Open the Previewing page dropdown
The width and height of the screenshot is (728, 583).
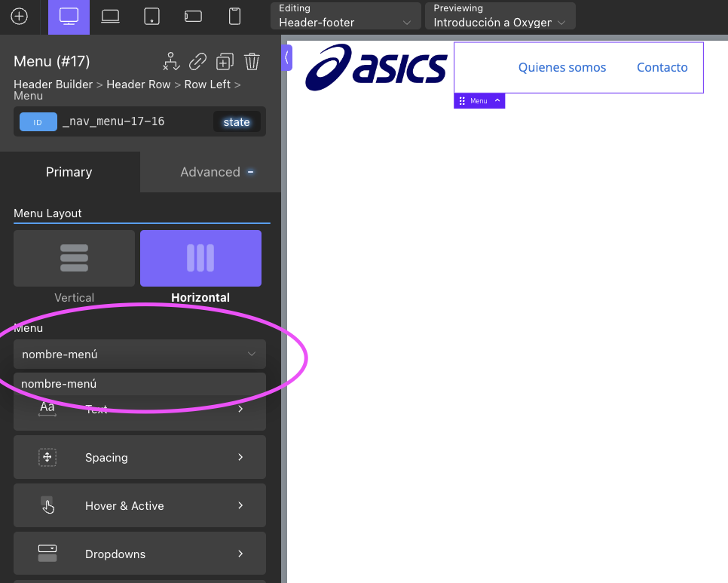500,16
